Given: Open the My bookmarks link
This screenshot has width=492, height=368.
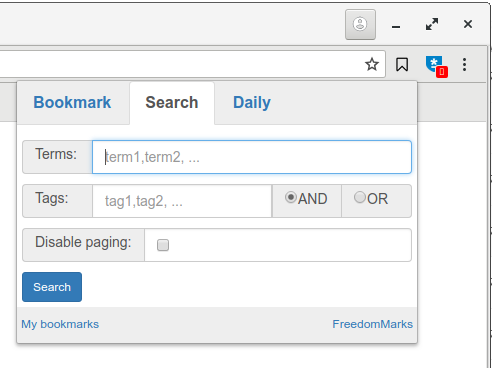Looking at the screenshot, I should 60,324.
